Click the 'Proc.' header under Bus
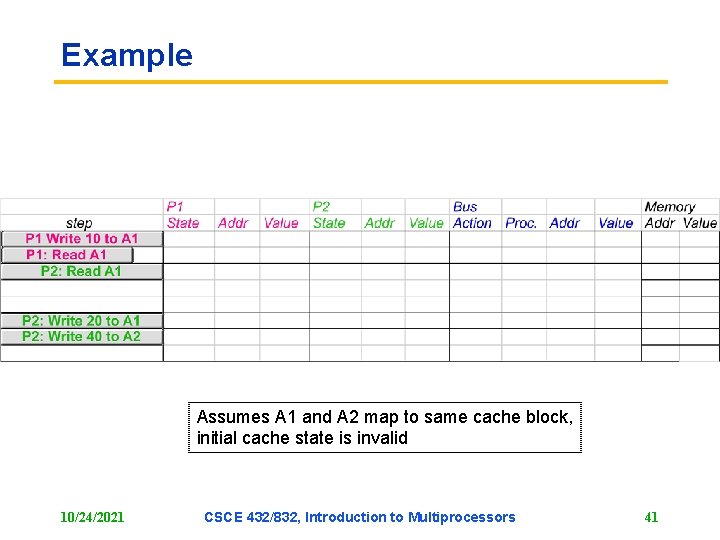 click(x=521, y=223)
